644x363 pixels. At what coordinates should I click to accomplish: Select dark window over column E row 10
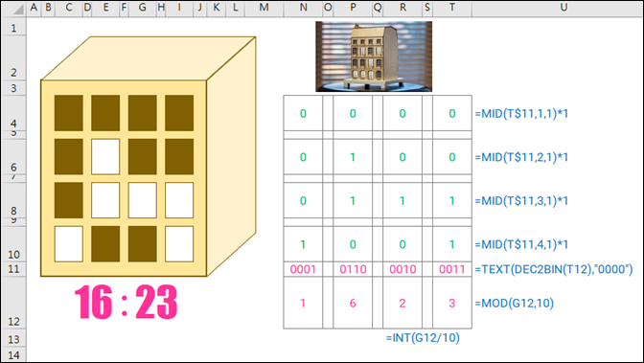(105, 244)
